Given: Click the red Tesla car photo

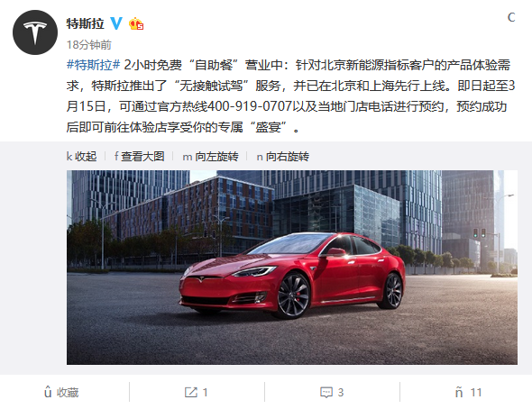Looking at the screenshot, I should (x=292, y=268).
